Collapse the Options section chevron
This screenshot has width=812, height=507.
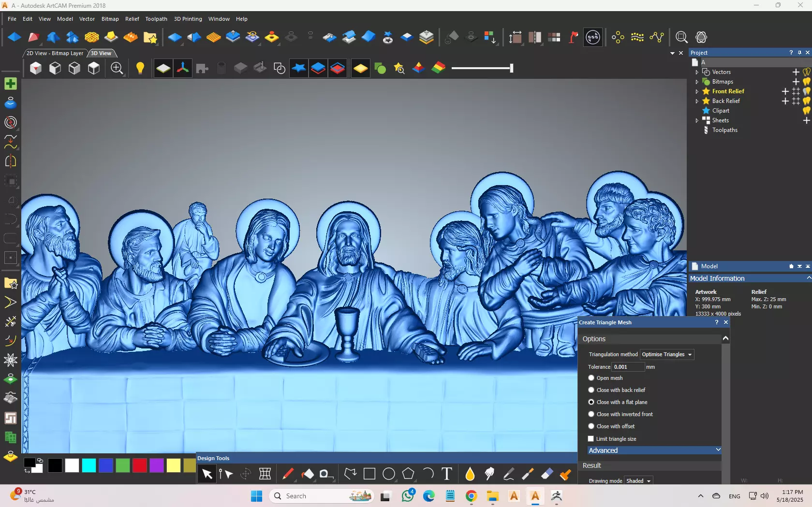725,339
